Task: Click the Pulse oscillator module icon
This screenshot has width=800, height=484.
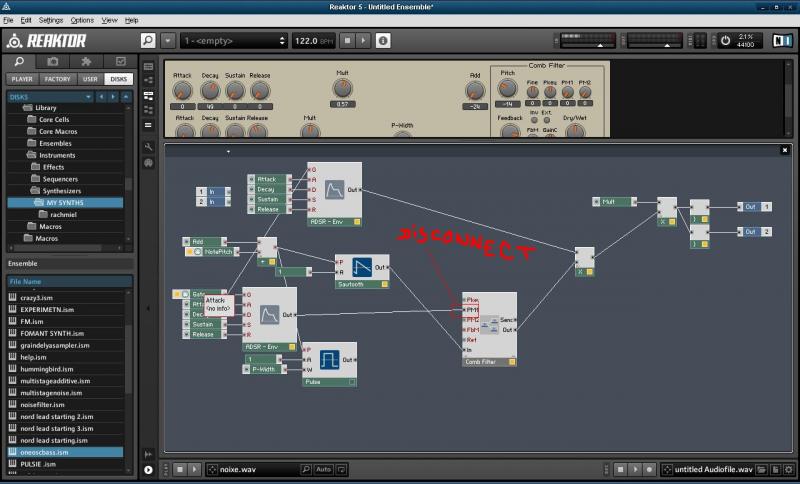Action: click(329, 359)
